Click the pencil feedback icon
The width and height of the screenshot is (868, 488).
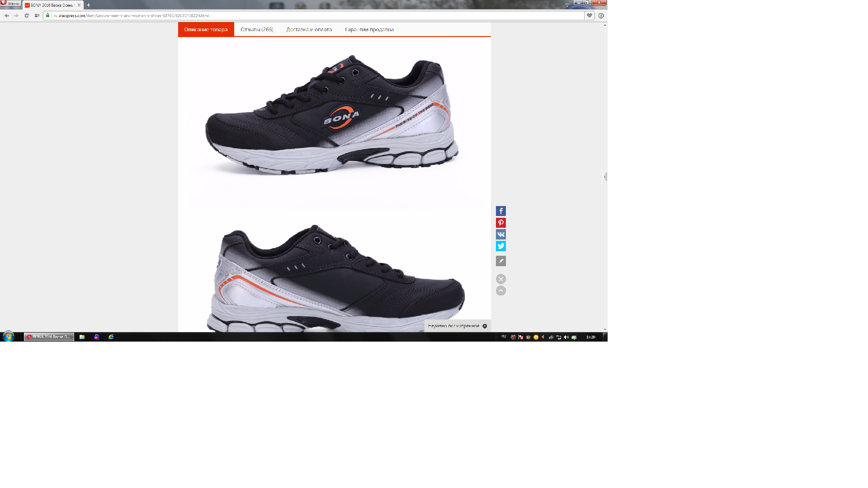(500, 261)
